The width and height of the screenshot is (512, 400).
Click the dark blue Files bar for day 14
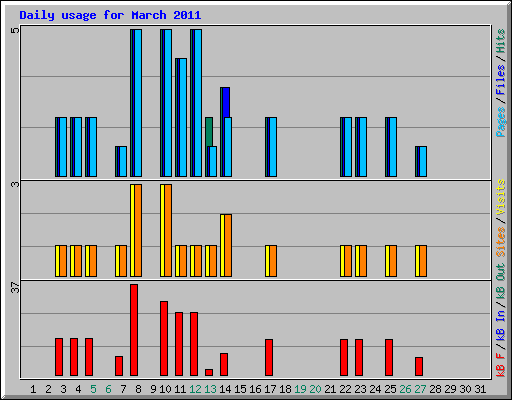[226, 102]
